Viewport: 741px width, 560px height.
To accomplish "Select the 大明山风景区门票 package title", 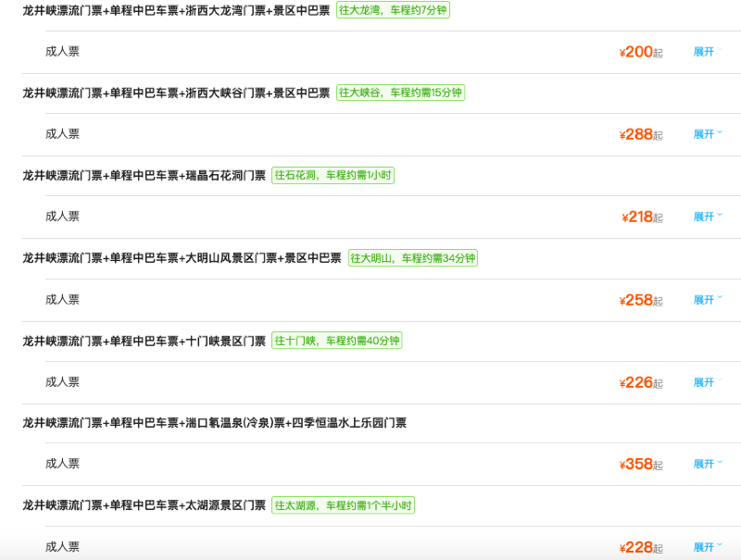I will 182,258.
